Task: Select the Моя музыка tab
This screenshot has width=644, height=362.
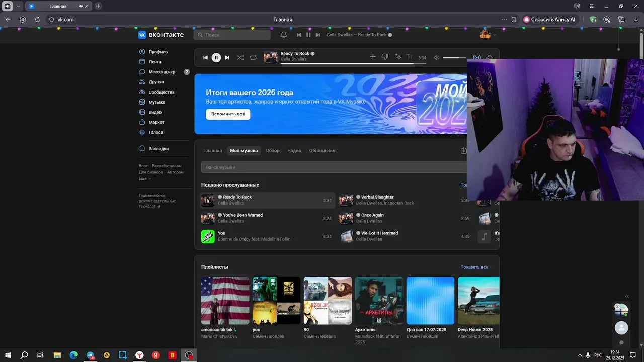Action: 244,151
